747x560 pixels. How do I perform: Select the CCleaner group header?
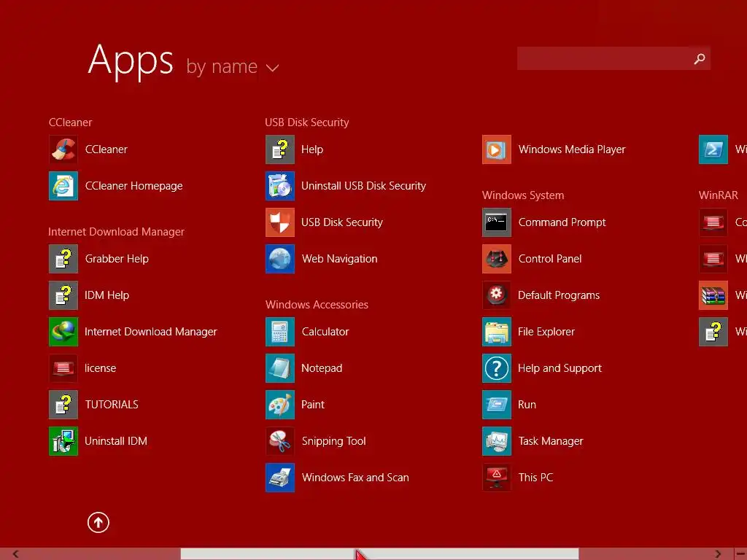point(71,122)
